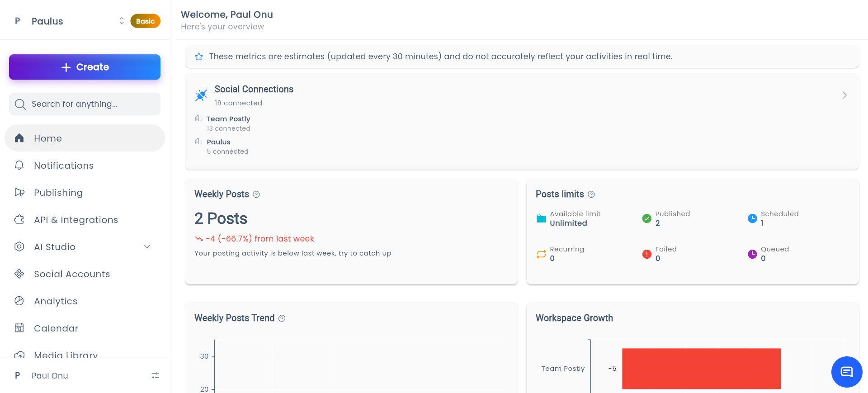Screen dimensions: 868x393
Task: Click Weekly Posts Trend info icon
Action: pyautogui.click(x=282, y=318)
